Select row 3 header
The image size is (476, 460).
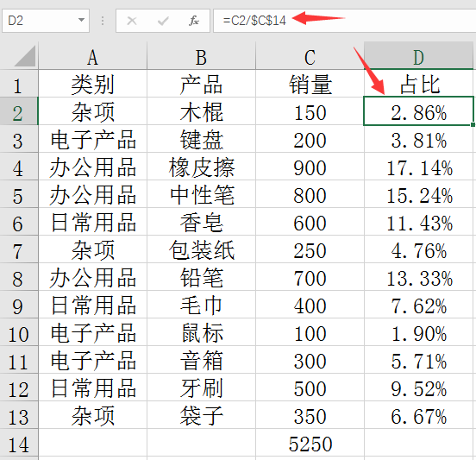[19, 139]
